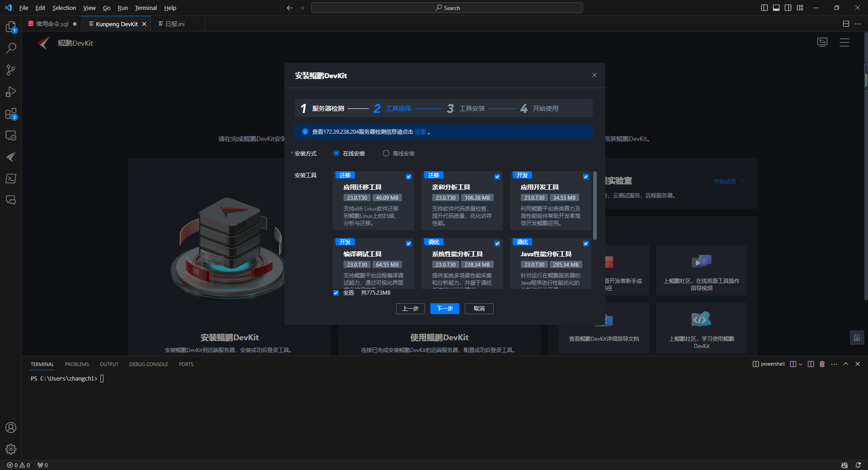
Task: Click the VS Code search box
Action: [x=447, y=8]
